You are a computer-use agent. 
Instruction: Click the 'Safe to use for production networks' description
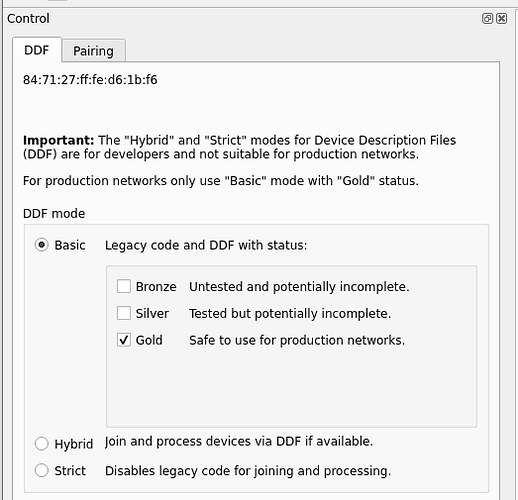pos(297,340)
